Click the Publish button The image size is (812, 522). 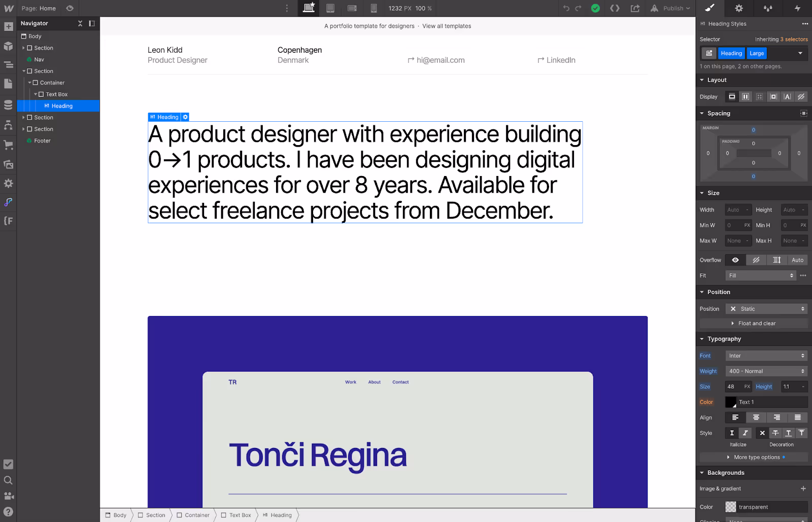tap(669, 8)
